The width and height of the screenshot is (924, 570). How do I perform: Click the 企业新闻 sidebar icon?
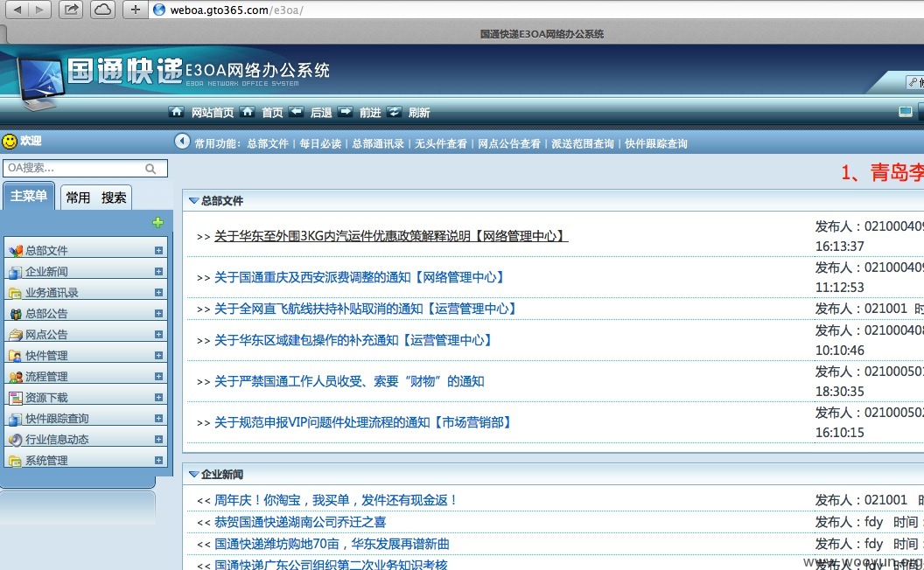pos(16,272)
